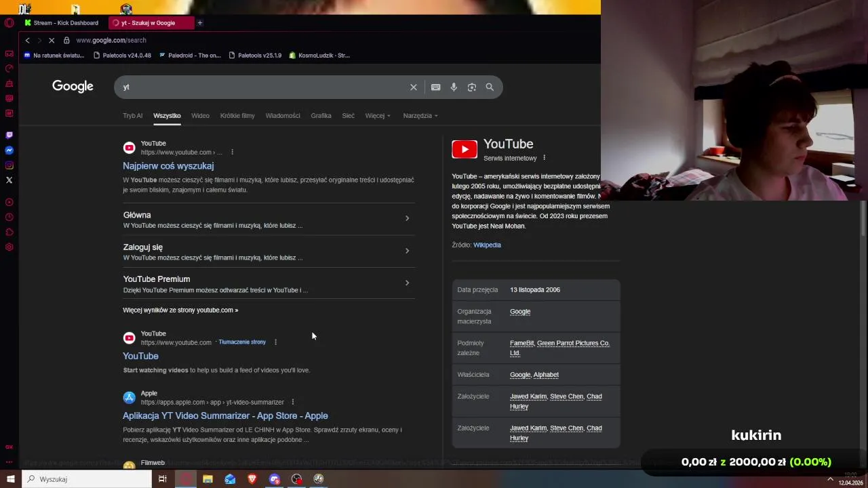Switch to the Wideo tab
The image size is (868, 488).
click(x=200, y=115)
